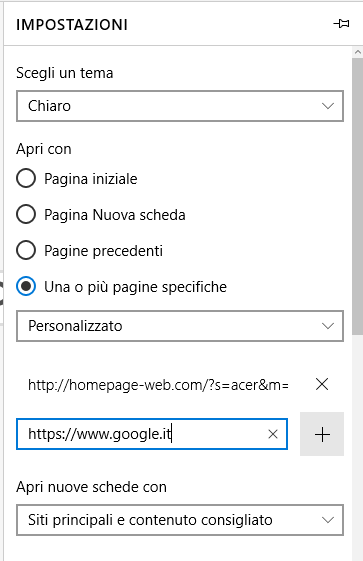Screen dimensions: 363x561
Task: Add the typed URL with plus button
Action: click(322, 434)
